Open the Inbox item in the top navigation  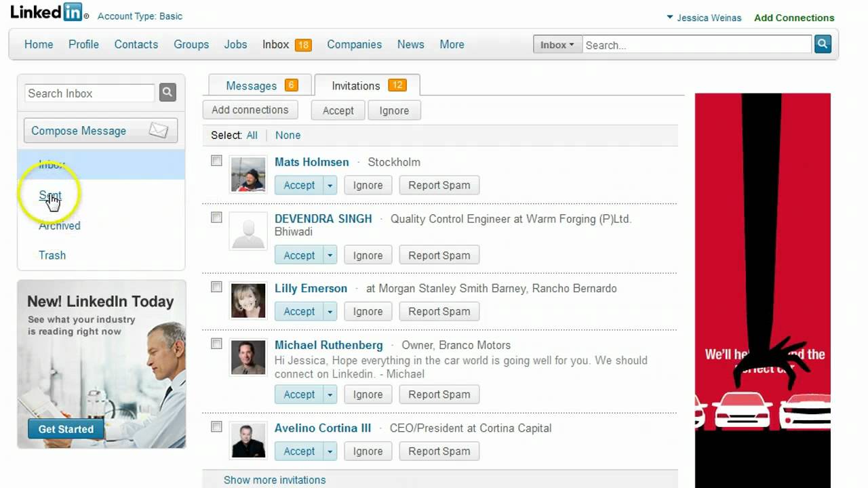point(276,44)
